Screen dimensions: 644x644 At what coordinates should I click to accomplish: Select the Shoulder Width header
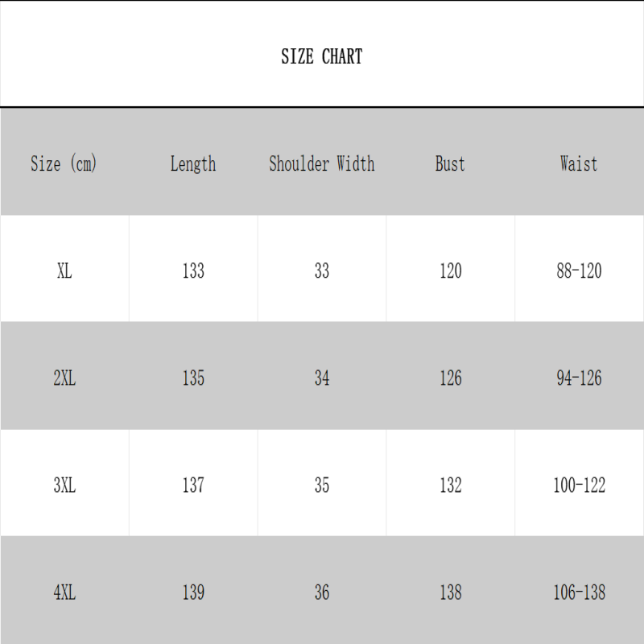(x=321, y=163)
